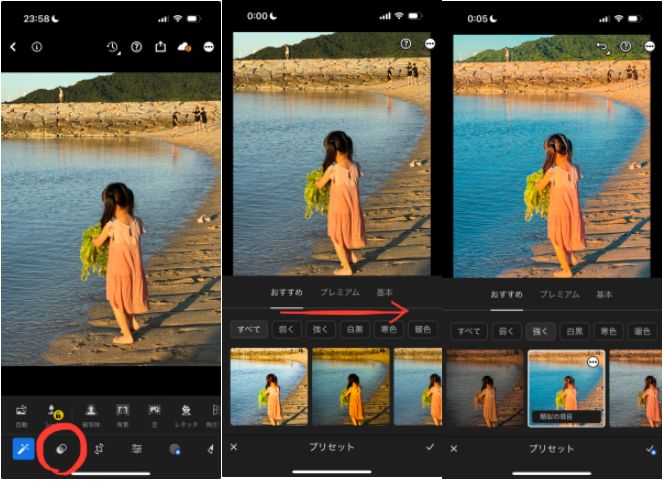Select the crop and rotate tool
The width and height of the screenshot is (663, 481).
99,449
